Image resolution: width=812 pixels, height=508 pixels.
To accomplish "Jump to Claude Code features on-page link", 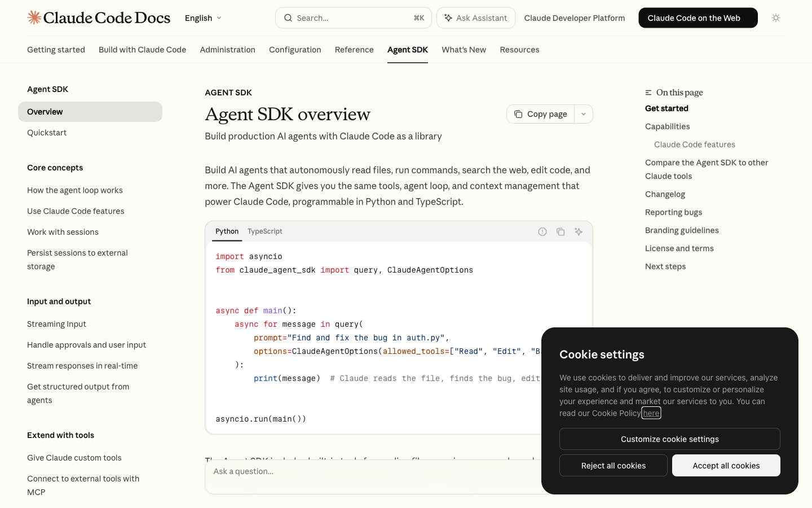I will (x=695, y=144).
